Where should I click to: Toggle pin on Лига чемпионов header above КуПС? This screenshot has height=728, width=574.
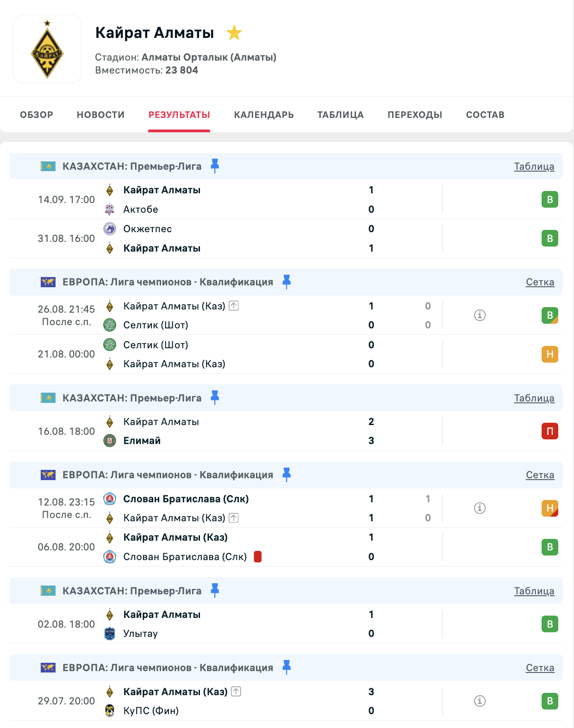pos(287,667)
